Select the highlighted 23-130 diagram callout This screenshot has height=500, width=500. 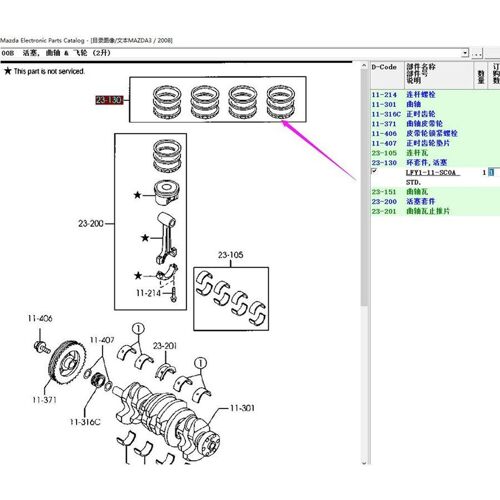coord(109,100)
